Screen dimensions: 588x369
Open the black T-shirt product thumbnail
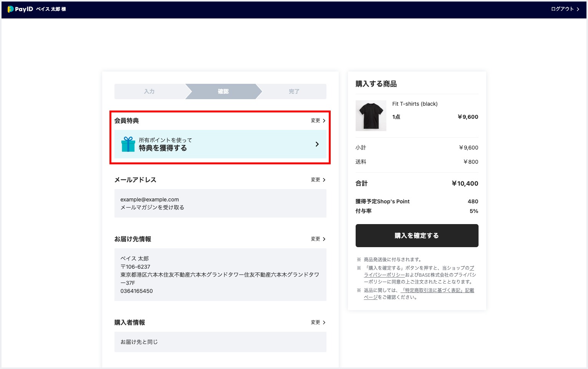coord(371,116)
